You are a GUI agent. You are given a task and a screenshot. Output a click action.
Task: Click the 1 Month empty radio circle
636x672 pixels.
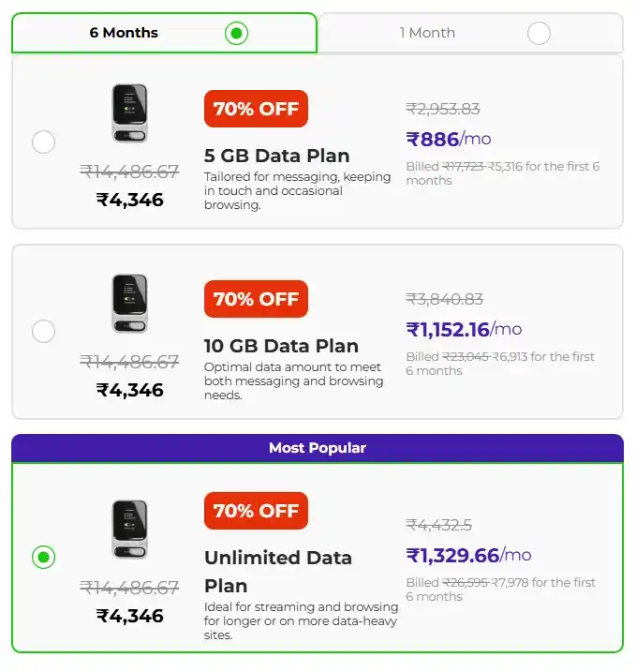[539, 34]
